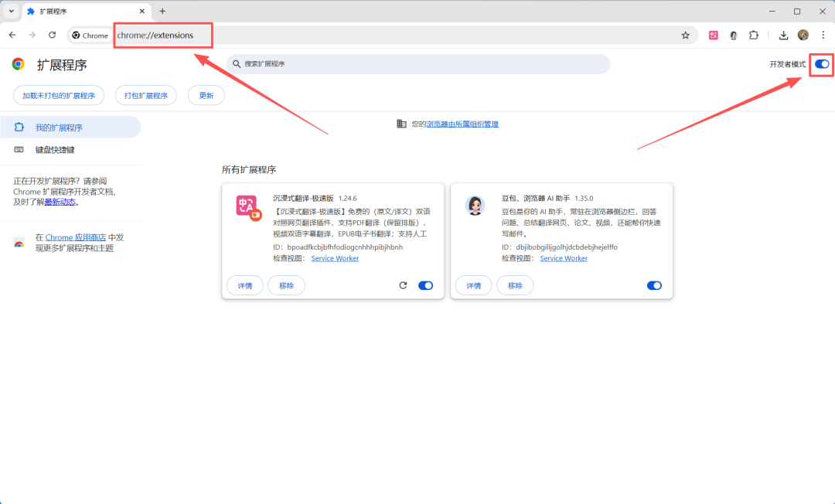Screen dimensions: 835x504
Task: Open Chrome's three-dot menu
Action: (x=823, y=35)
